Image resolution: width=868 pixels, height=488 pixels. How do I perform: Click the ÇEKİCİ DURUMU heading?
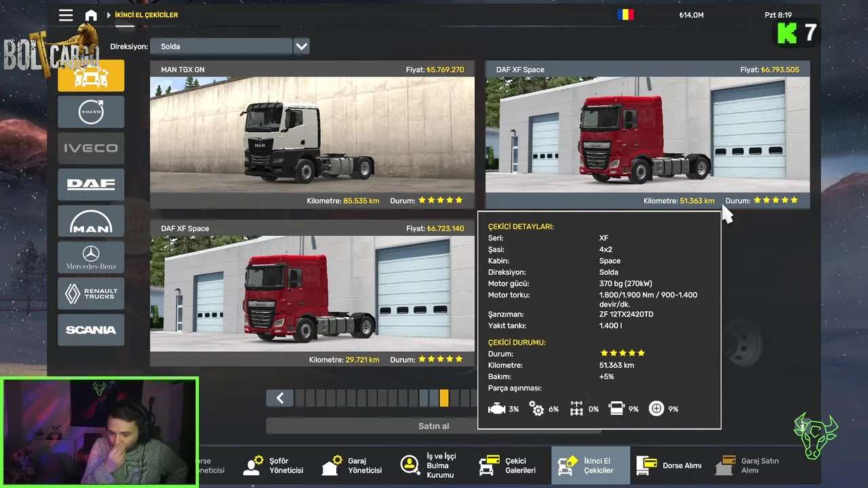click(x=517, y=342)
